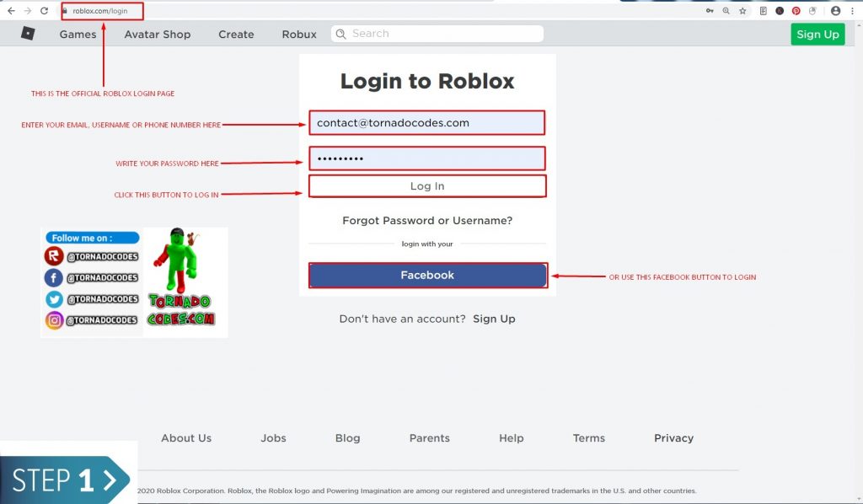Reload the page with refresh icon
This screenshot has height=504, width=863.
pyautogui.click(x=44, y=10)
